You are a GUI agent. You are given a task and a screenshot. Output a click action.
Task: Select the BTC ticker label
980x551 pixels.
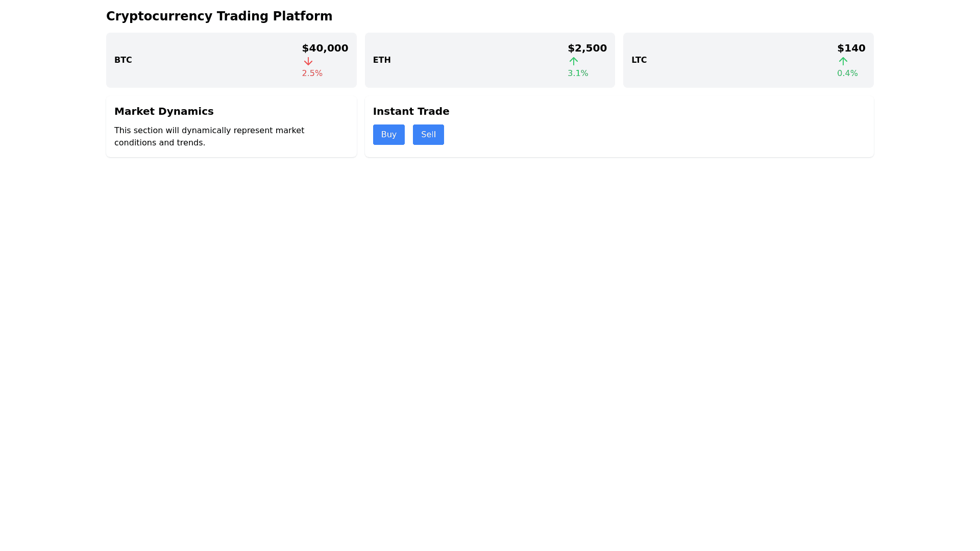click(x=123, y=60)
